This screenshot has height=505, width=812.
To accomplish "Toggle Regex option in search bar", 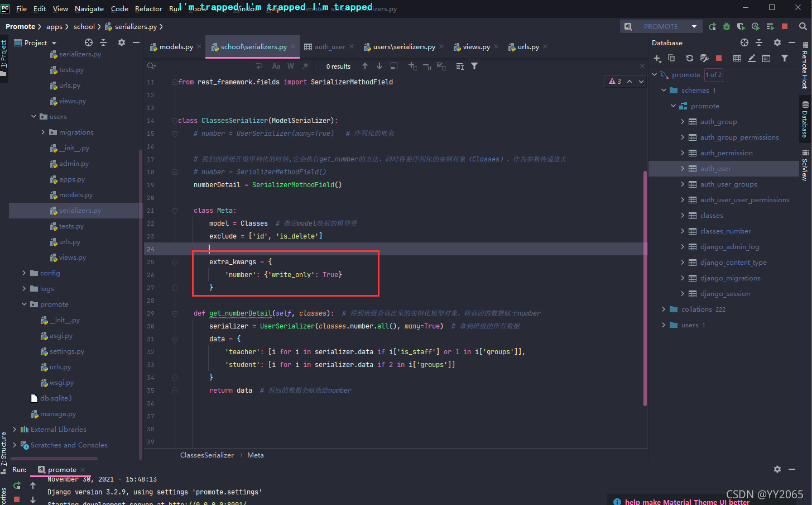I will pos(305,66).
